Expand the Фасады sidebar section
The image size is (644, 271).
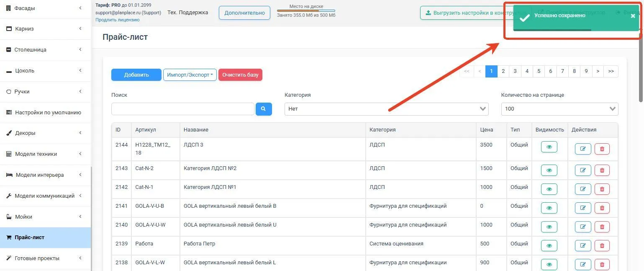pos(45,8)
